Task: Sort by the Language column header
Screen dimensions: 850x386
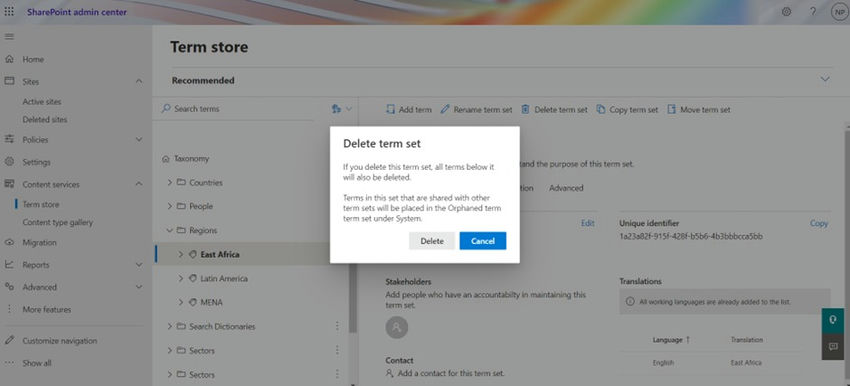Action: (x=671, y=340)
